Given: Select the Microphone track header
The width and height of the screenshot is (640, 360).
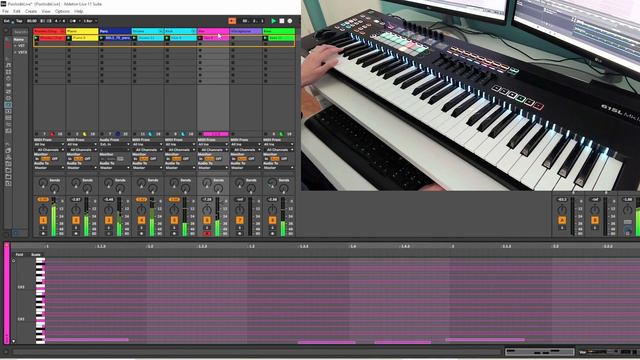Looking at the screenshot, I should [x=246, y=31].
